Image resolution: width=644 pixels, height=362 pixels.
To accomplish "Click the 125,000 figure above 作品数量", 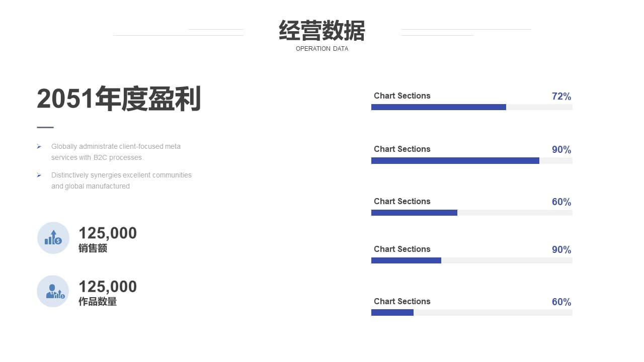I will point(108,286).
